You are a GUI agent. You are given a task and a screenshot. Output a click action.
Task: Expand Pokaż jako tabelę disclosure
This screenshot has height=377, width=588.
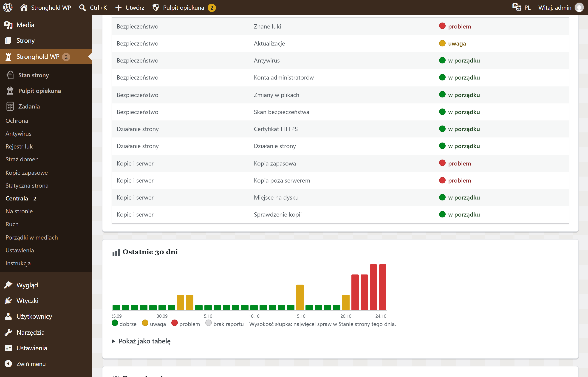141,341
